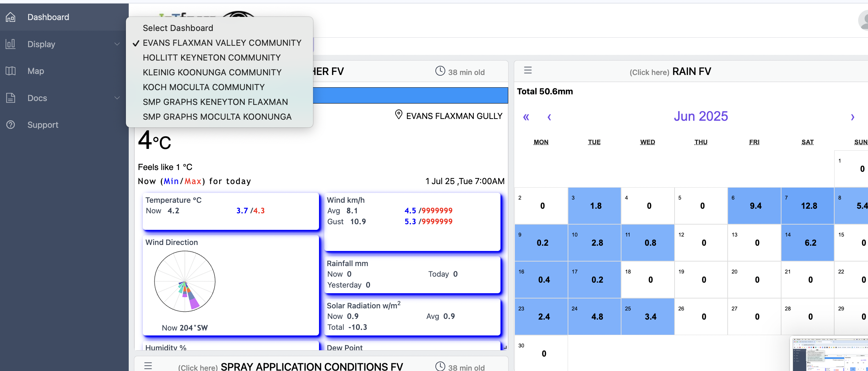Click the Dashboard home icon in sidebar
Screen dimensions: 868x371
click(11, 17)
